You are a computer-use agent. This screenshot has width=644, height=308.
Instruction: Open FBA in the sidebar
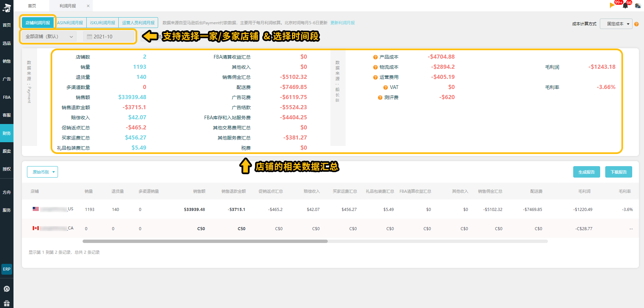pos(7,97)
